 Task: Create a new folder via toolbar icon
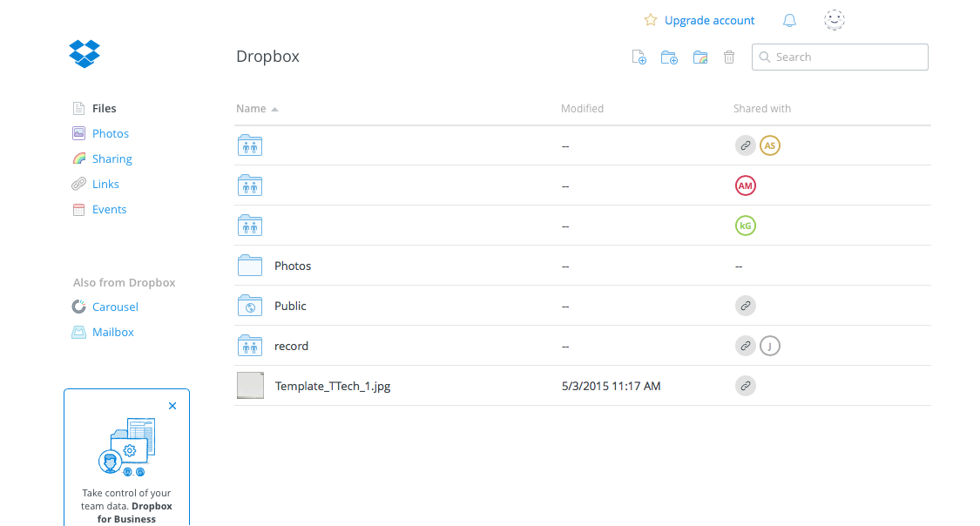(x=669, y=57)
